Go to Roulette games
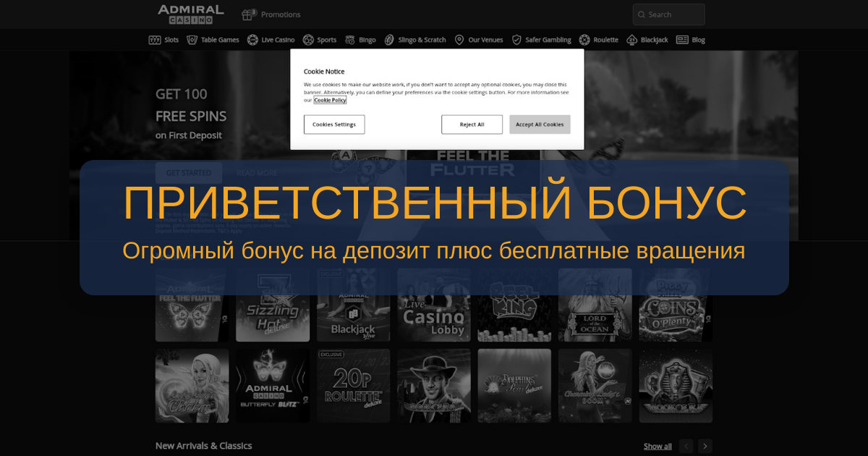 click(x=606, y=40)
